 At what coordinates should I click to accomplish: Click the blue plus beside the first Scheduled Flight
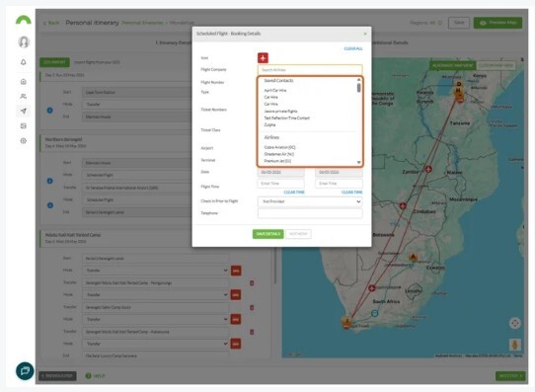(x=49, y=181)
